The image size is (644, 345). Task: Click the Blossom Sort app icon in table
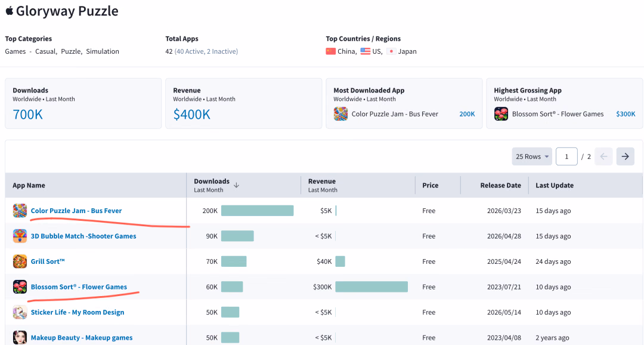(x=20, y=287)
